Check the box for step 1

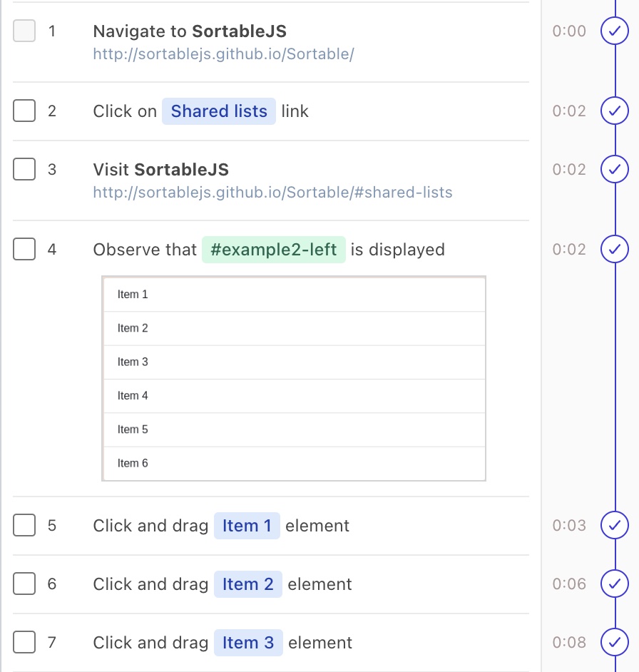24,31
